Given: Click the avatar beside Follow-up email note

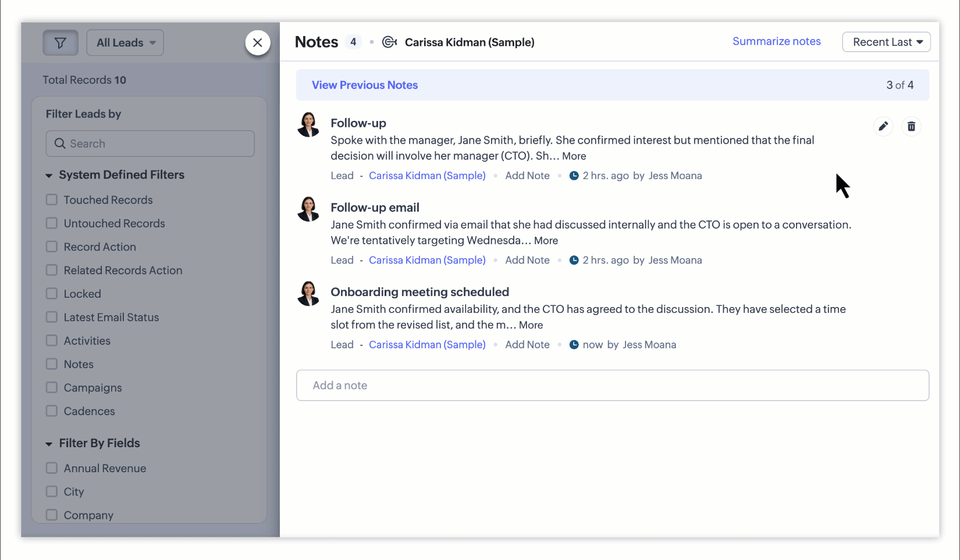Looking at the screenshot, I should 308,209.
